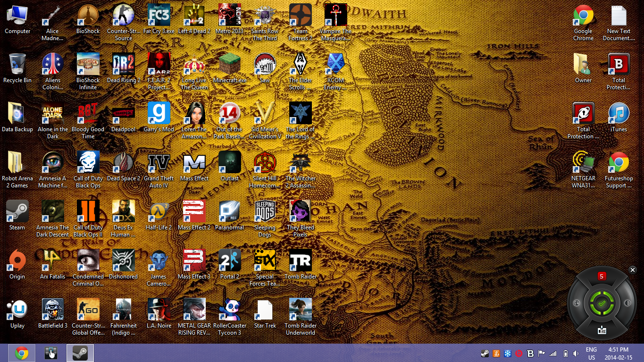Click the Minecraft.exe icon
The image size is (644, 362).
point(230,68)
